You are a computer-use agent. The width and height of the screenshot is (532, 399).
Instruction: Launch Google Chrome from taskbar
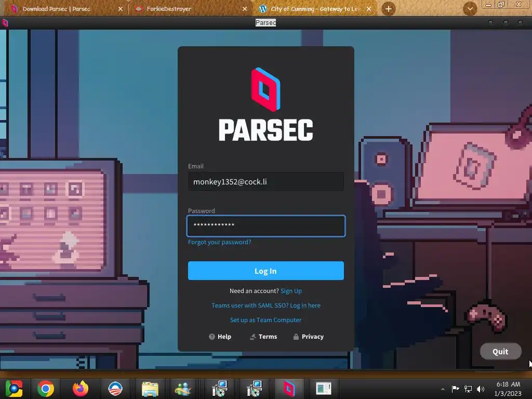click(x=46, y=389)
